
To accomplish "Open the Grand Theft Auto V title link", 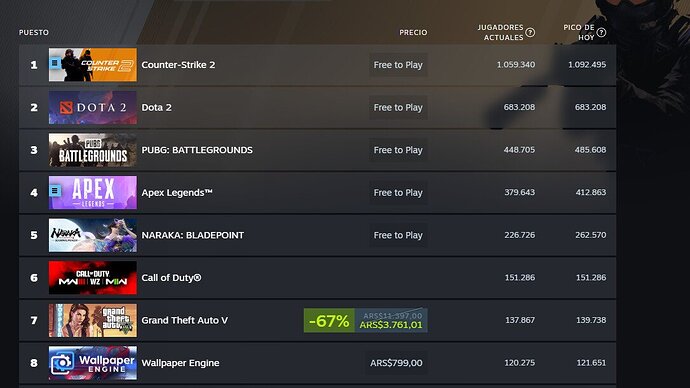I will pyautogui.click(x=185, y=320).
